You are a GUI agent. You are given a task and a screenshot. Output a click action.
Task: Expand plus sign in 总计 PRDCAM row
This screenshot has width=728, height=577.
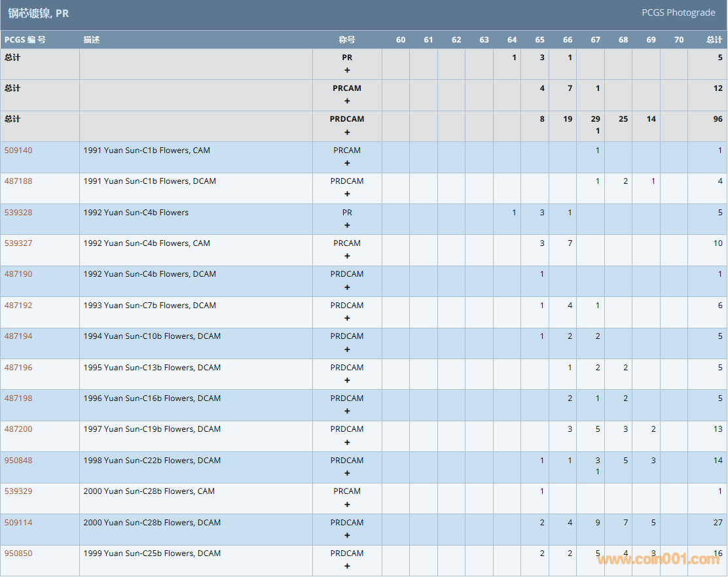point(347,132)
